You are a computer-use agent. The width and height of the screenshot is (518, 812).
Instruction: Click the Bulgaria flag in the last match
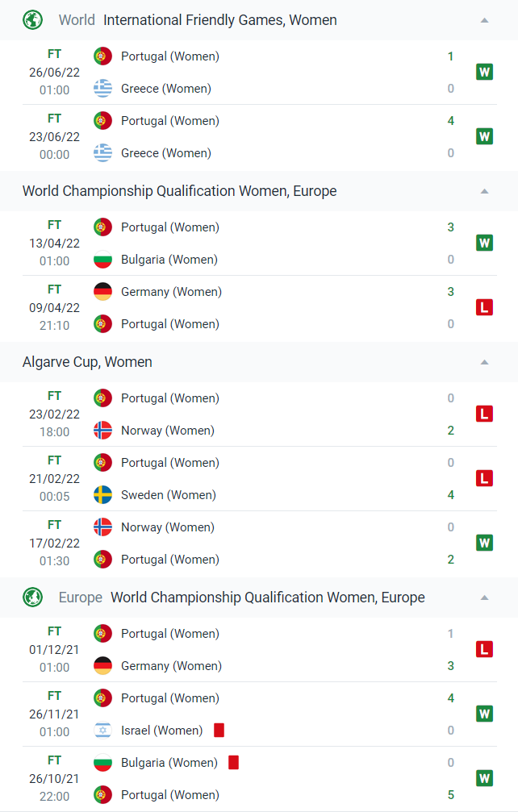102,762
